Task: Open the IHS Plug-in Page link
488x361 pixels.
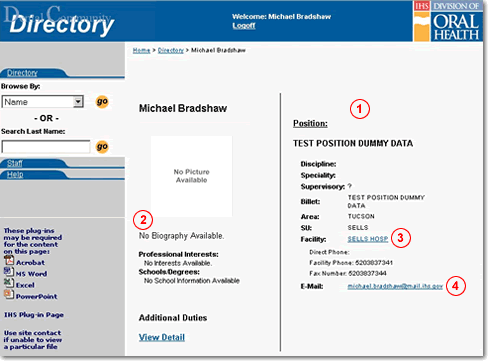Action: (x=34, y=315)
